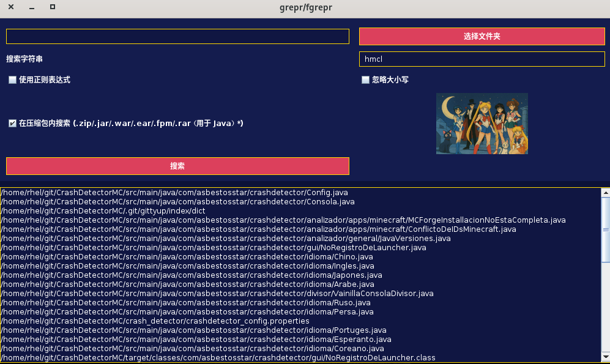Minimize the grepr/fgrepr window

32,7
